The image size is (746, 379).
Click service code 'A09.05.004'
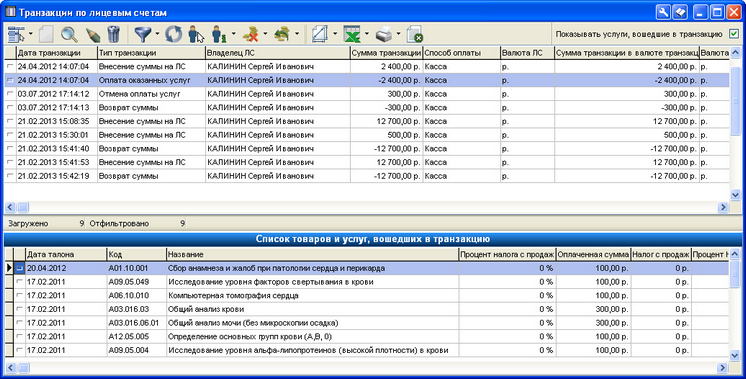pos(128,350)
